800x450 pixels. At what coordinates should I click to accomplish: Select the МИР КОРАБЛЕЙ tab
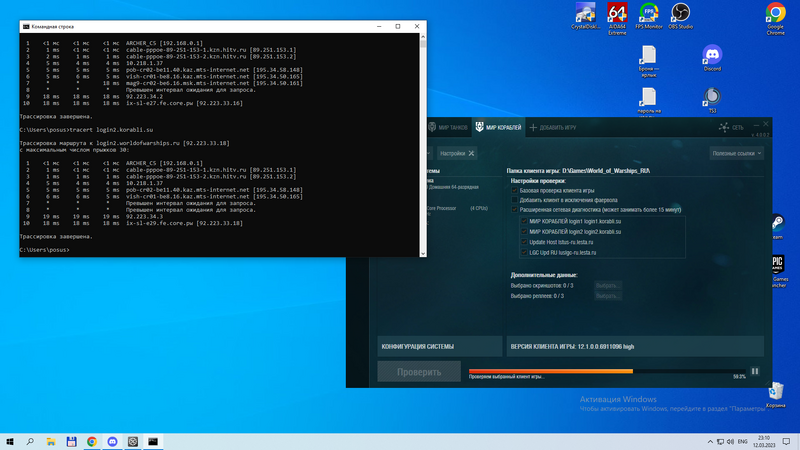[x=498, y=128]
